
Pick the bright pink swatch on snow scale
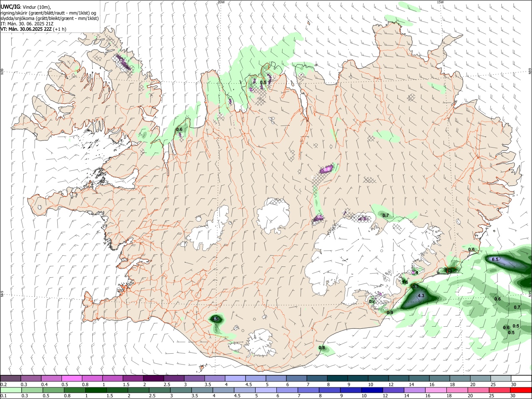pos(71,378)
